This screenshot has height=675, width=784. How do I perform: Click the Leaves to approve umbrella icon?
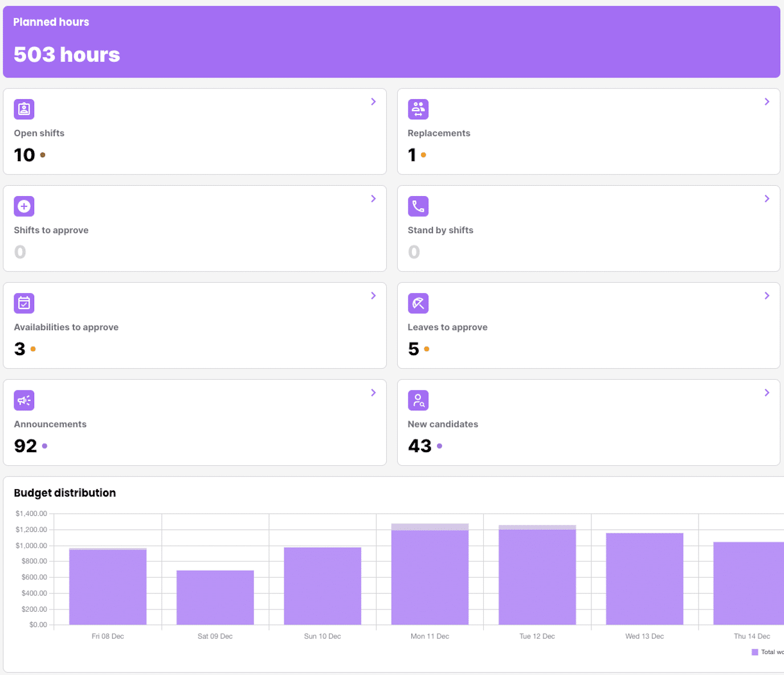tap(418, 303)
